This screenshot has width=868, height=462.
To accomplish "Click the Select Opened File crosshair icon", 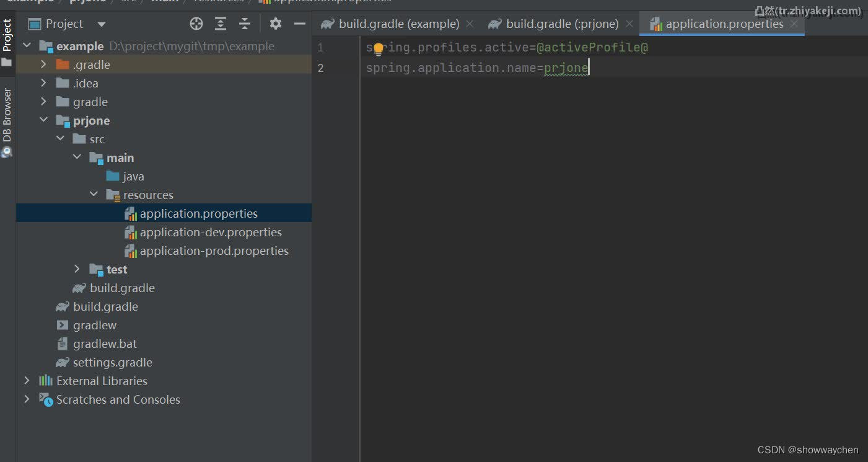I will [x=196, y=24].
